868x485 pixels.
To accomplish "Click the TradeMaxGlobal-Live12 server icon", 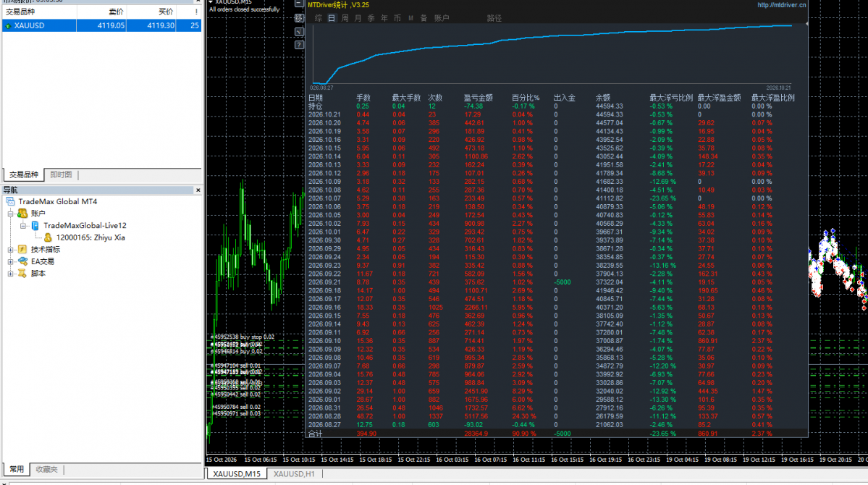I will (x=35, y=225).
